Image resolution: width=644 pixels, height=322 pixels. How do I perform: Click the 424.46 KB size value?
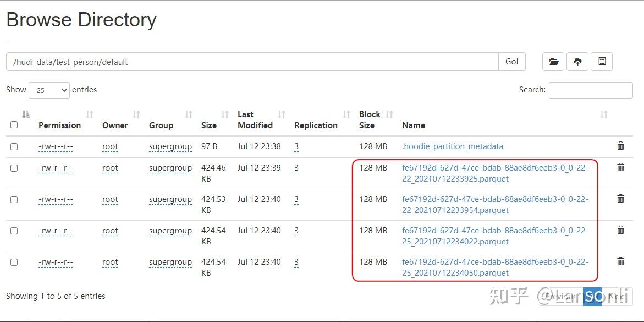point(213,173)
